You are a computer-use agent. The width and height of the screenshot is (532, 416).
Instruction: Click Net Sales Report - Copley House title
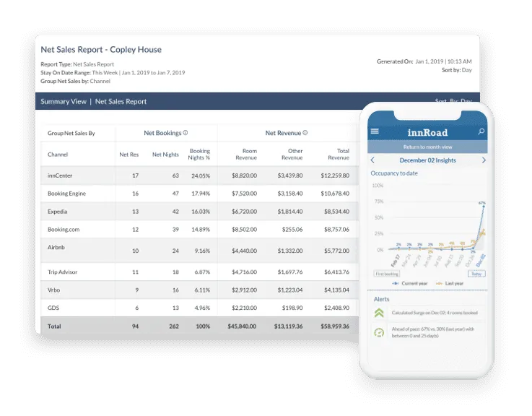[x=101, y=50]
